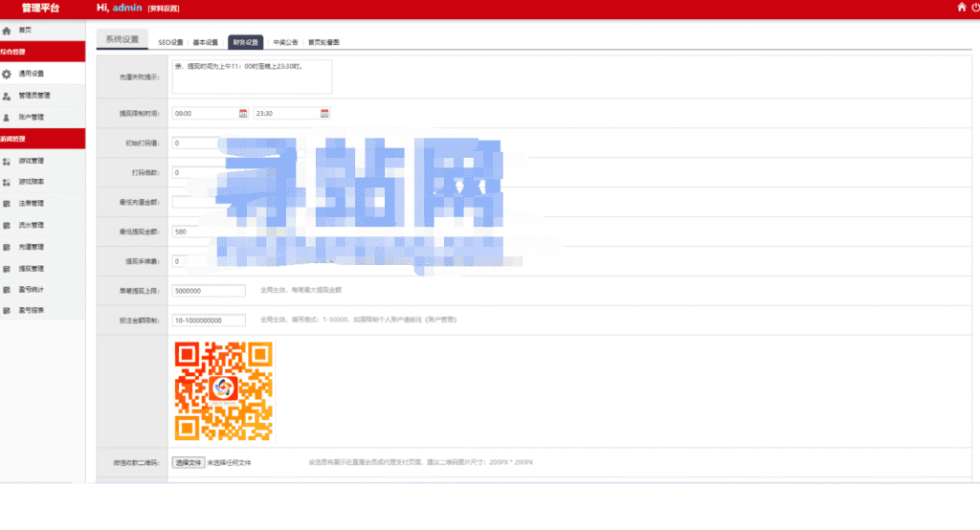This screenshot has width=980, height=530.
Task: Click the 未选择任何文件 file status text
Action: [x=229, y=462]
